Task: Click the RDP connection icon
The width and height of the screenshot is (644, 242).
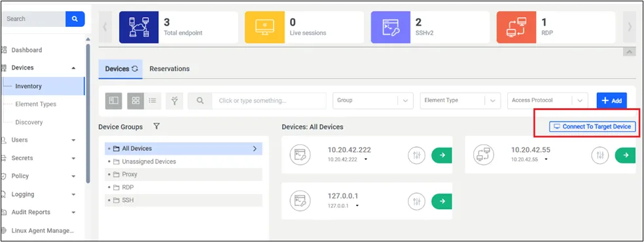Action: click(x=516, y=27)
